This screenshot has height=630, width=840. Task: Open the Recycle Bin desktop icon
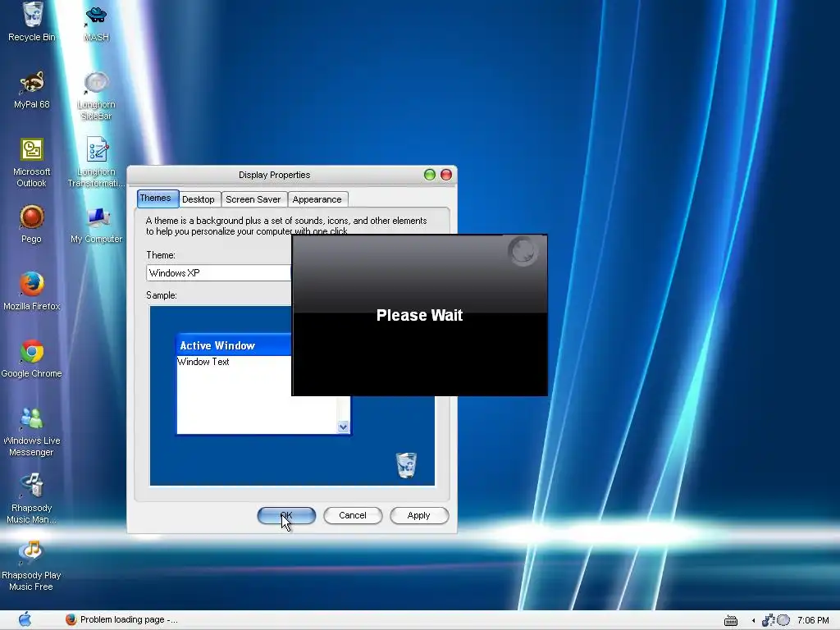click(x=32, y=15)
